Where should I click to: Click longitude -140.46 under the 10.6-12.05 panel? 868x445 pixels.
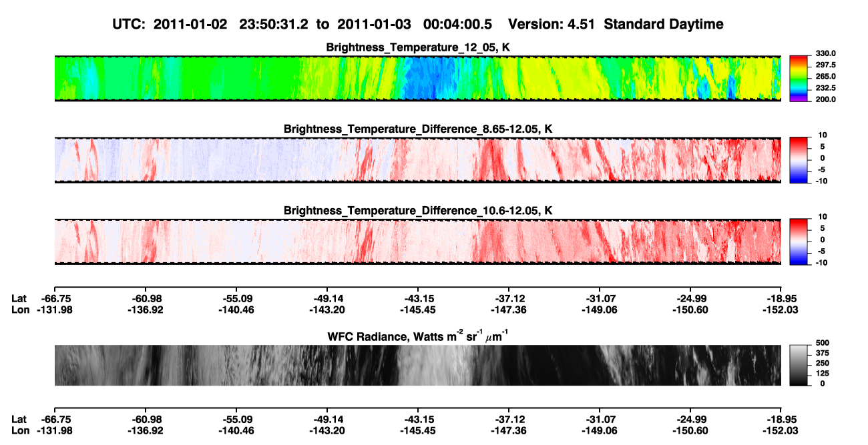click(236, 310)
